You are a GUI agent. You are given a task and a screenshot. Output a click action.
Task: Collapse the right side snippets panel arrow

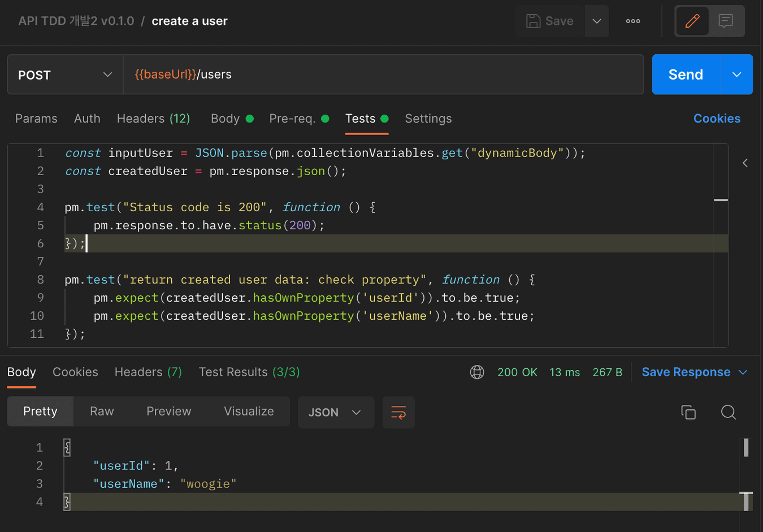tap(745, 163)
